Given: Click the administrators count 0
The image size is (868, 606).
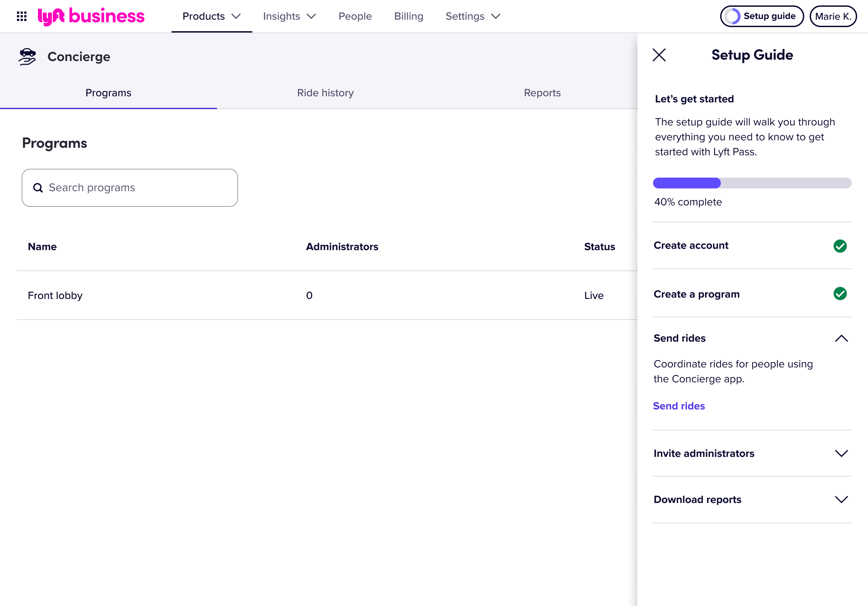Looking at the screenshot, I should click(309, 296).
